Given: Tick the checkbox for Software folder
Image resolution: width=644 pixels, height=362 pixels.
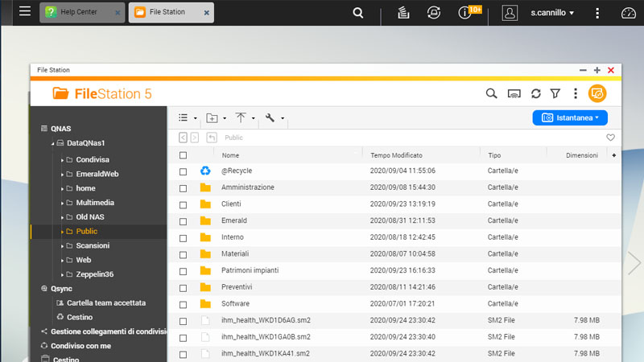Looking at the screenshot, I should 184,304.
